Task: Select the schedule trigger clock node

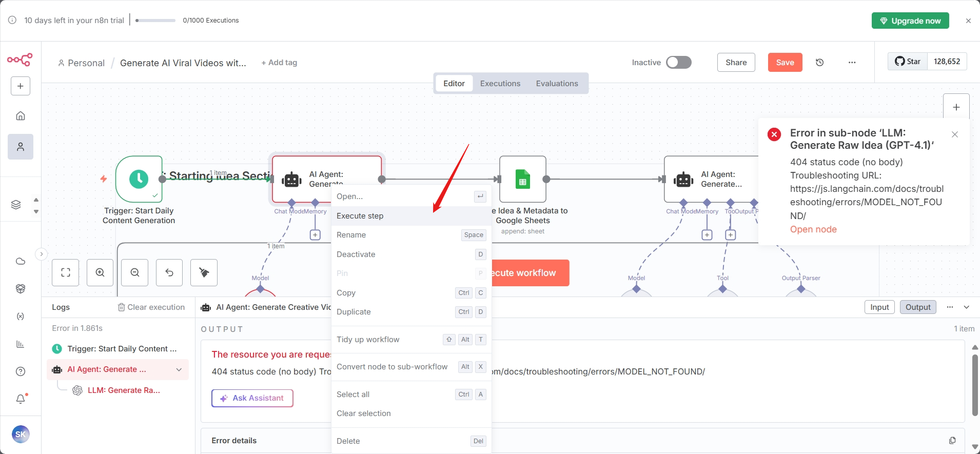Action: pos(139,179)
